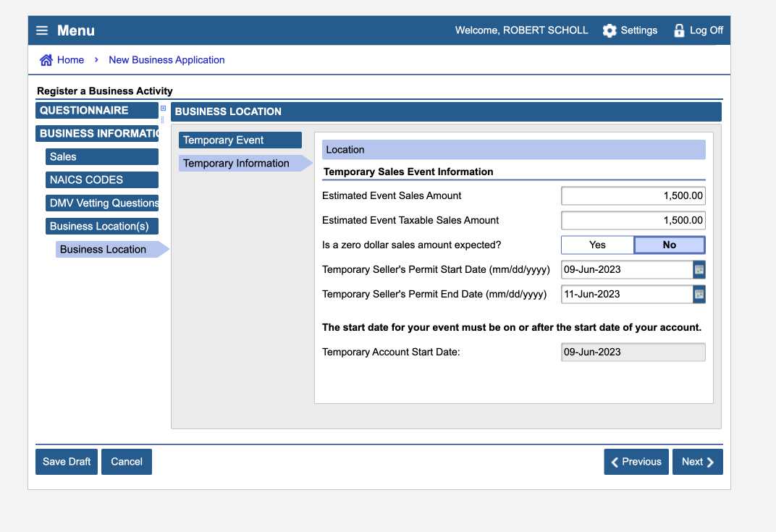Click the Estimated Event Sales Amount field
The image size is (776, 532).
(x=633, y=196)
